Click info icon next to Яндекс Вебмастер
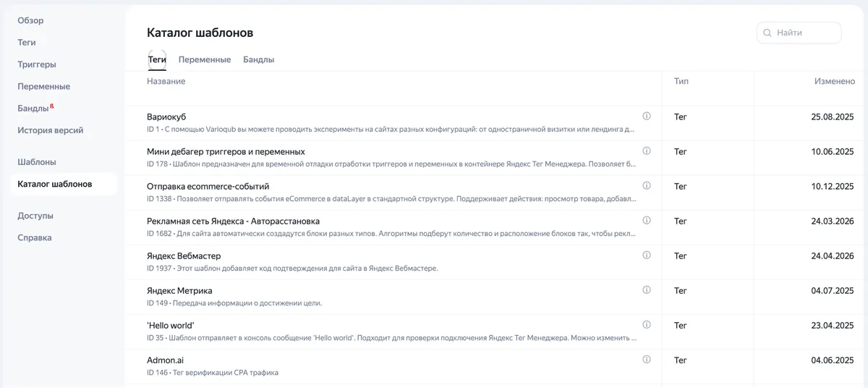 (x=647, y=255)
